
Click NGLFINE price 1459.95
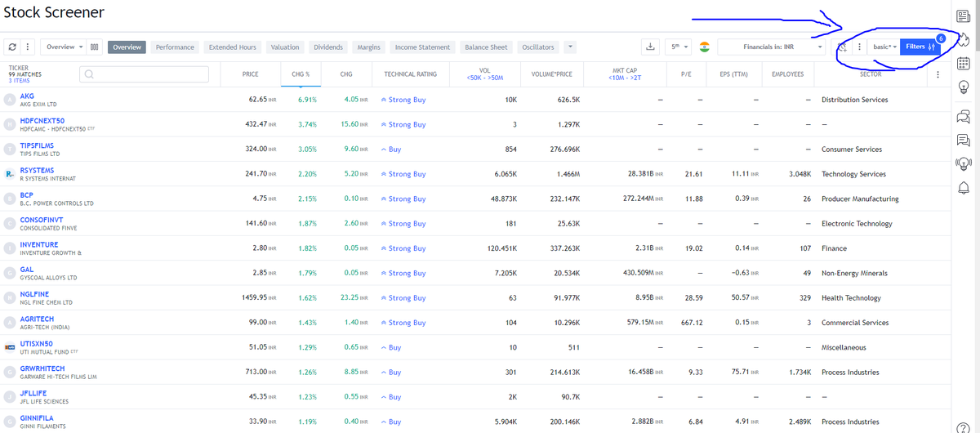257,298
